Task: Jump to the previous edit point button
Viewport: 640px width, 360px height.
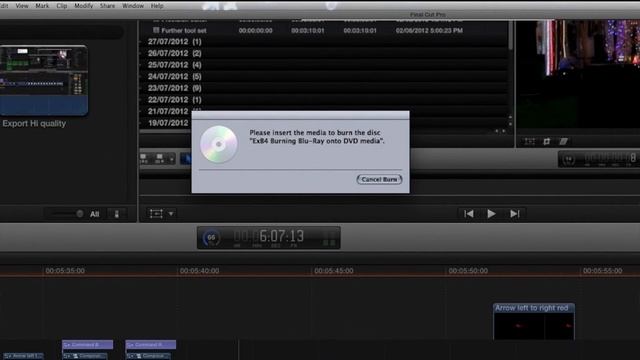Action: (469, 213)
